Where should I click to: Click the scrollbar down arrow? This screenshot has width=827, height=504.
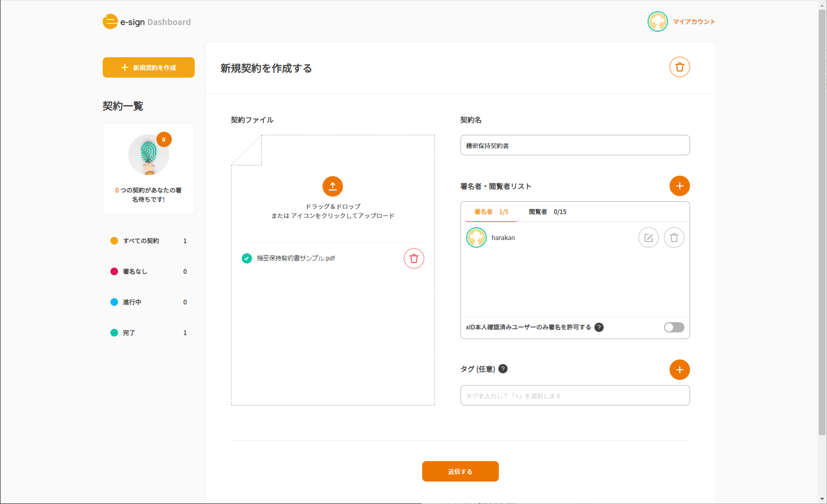822,499
